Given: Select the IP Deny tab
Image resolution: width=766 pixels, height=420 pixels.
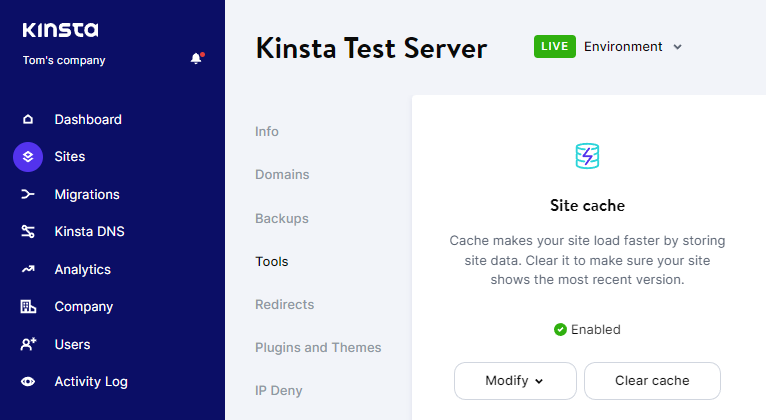Looking at the screenshot, I should (x=278, y=390).
